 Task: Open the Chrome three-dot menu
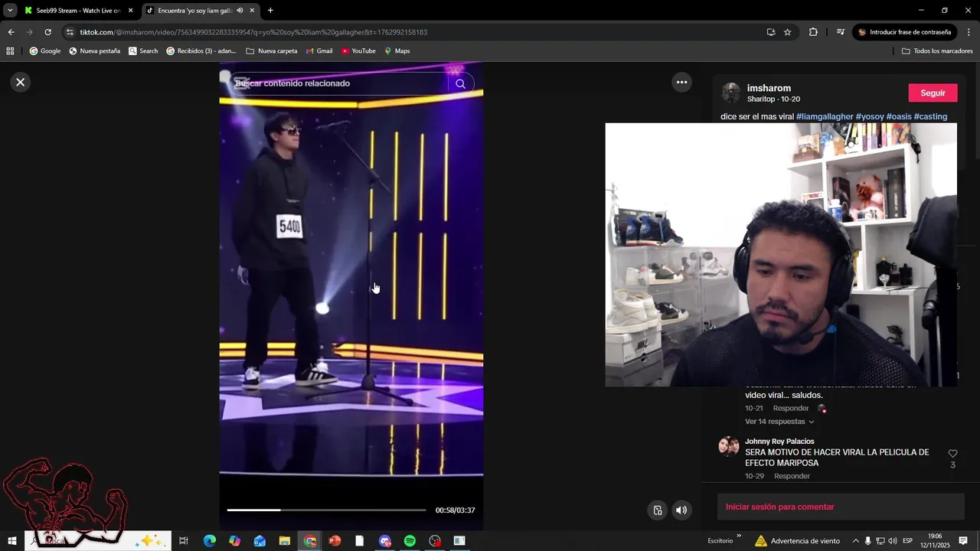(969, 32)
